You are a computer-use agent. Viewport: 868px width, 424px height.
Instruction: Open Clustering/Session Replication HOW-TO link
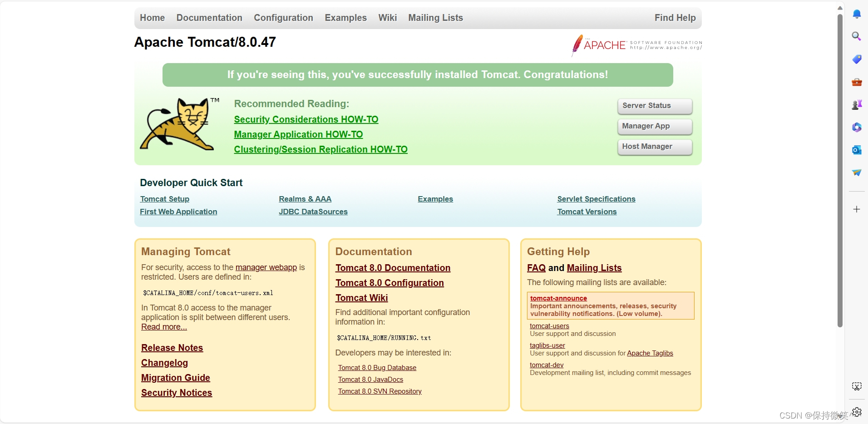click(321, 149)
